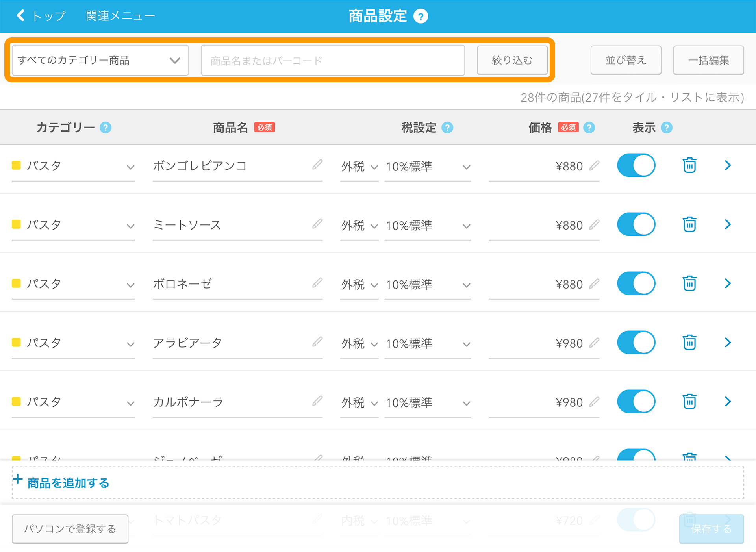Click product name field アラビアータ
This screenshot has width=756, height=552.
click(x=237, y=343)
